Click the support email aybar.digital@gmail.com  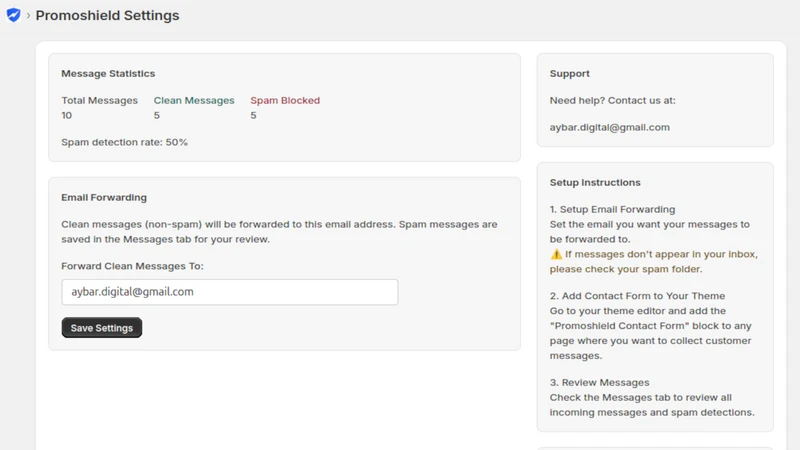[x=610, y=128]
